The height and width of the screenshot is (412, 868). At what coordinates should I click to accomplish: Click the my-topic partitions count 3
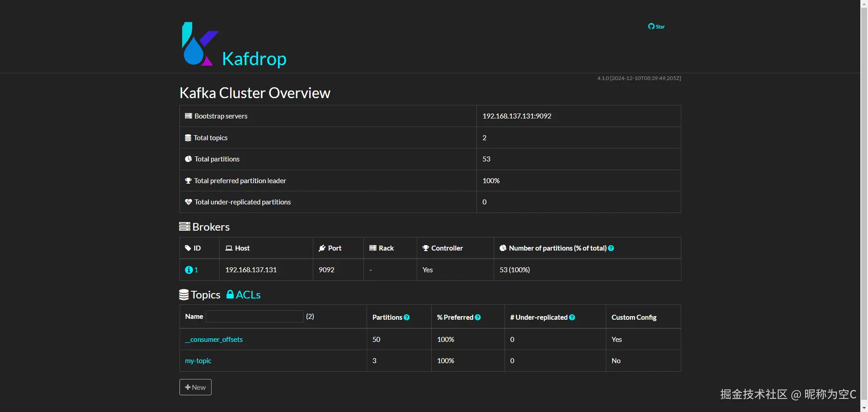[x=374, y=360]
